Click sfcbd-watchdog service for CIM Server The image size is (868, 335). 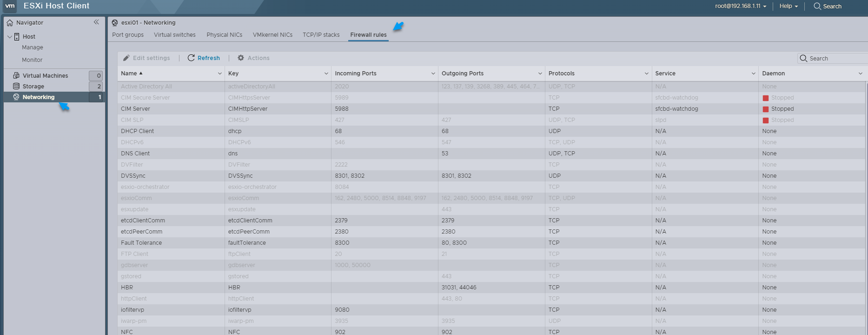pyautogui.click(x=676, y=109)
